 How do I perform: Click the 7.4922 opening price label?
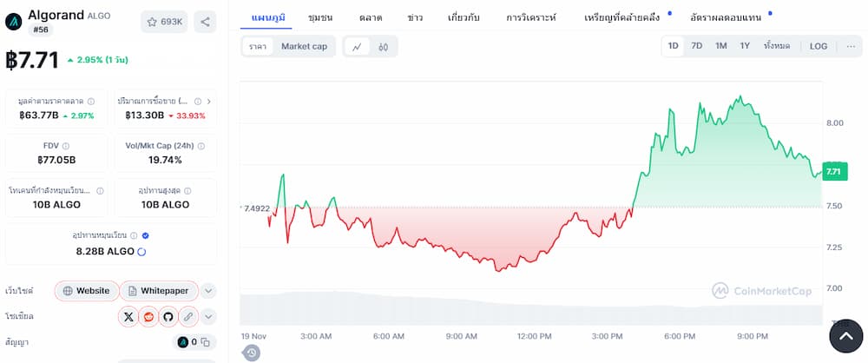click(x=255, y=208)
